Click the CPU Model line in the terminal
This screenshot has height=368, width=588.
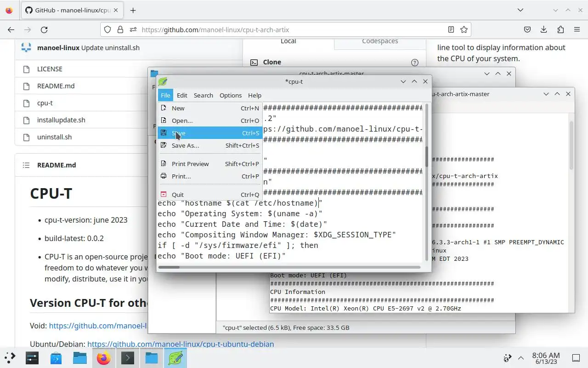click(x=366, y=308)
